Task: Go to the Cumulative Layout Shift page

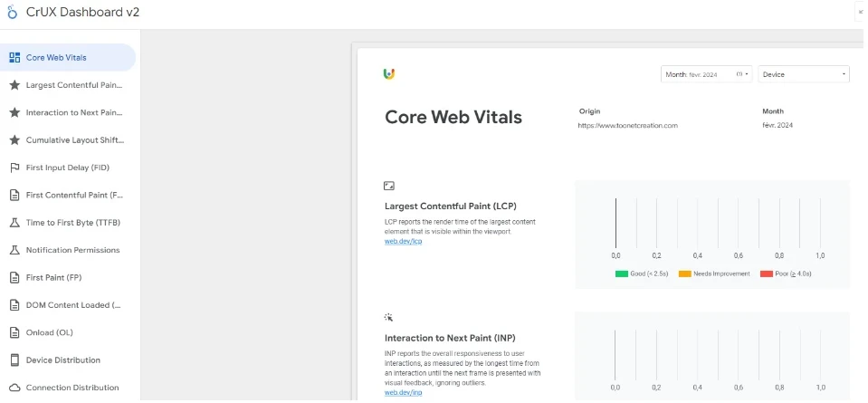Action: pos(74,140)
